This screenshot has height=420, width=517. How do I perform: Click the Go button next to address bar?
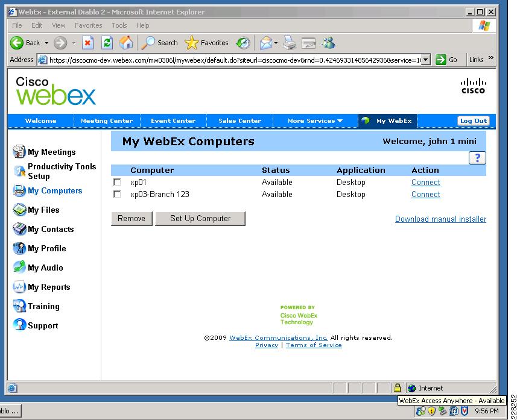(x=446, y=60)
